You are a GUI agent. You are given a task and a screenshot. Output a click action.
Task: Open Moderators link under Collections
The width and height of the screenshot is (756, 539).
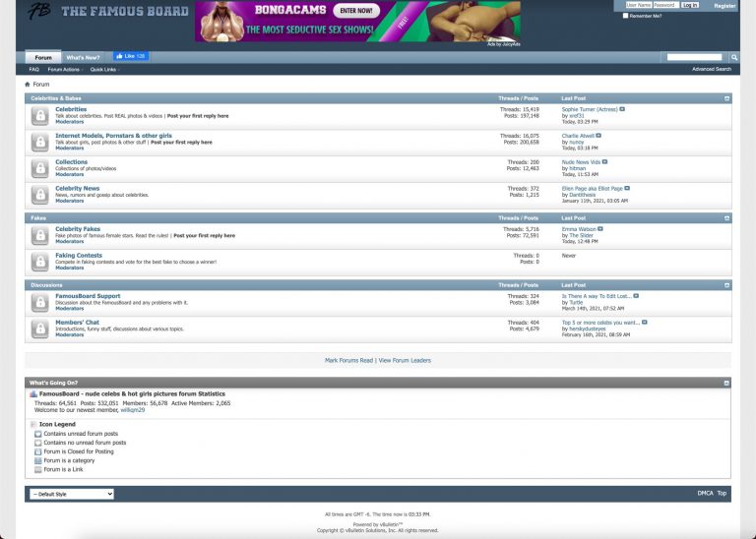coord(70,174)
